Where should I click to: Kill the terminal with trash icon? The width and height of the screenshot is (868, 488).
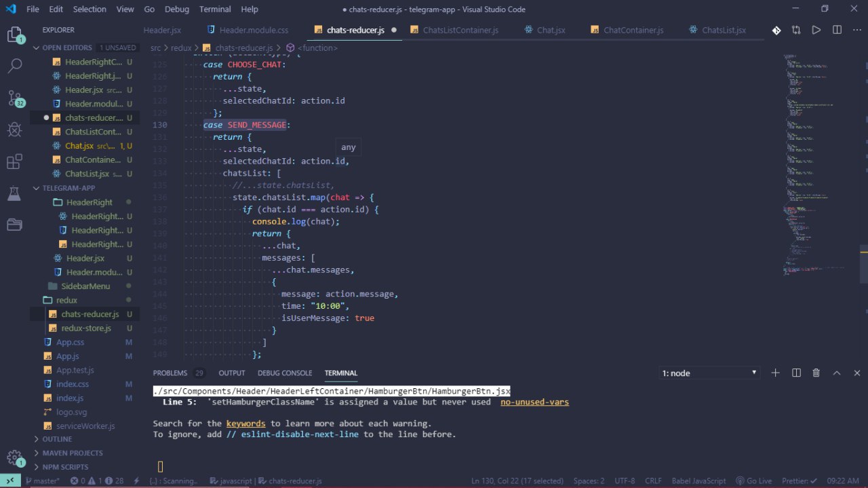816,373
